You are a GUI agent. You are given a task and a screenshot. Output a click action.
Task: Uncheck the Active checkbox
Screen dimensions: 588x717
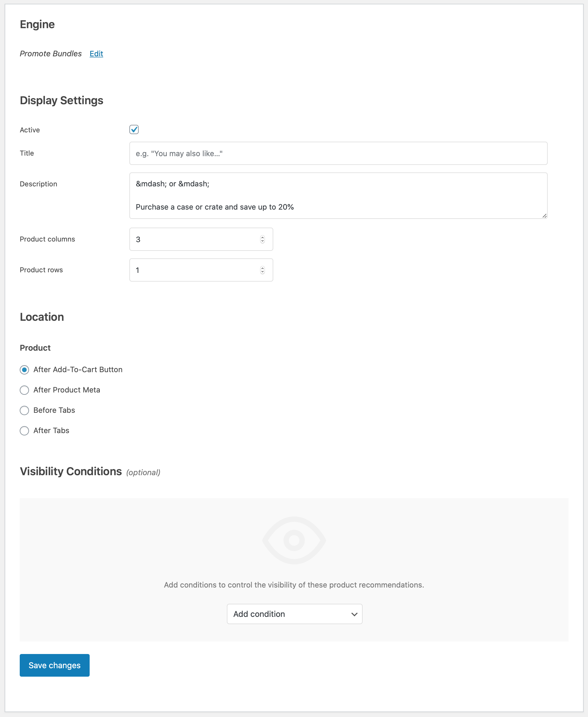coord(134,129)
